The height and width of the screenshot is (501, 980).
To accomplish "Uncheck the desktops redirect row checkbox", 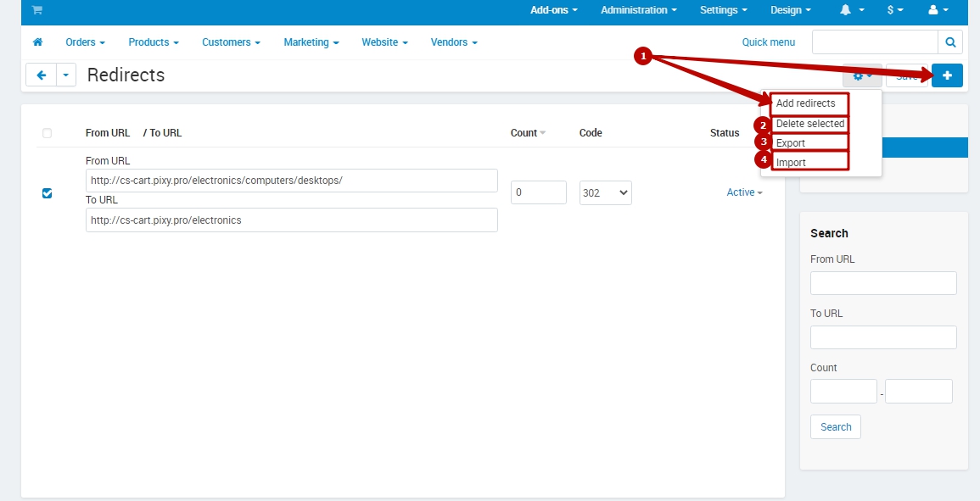I will [47, 193].
